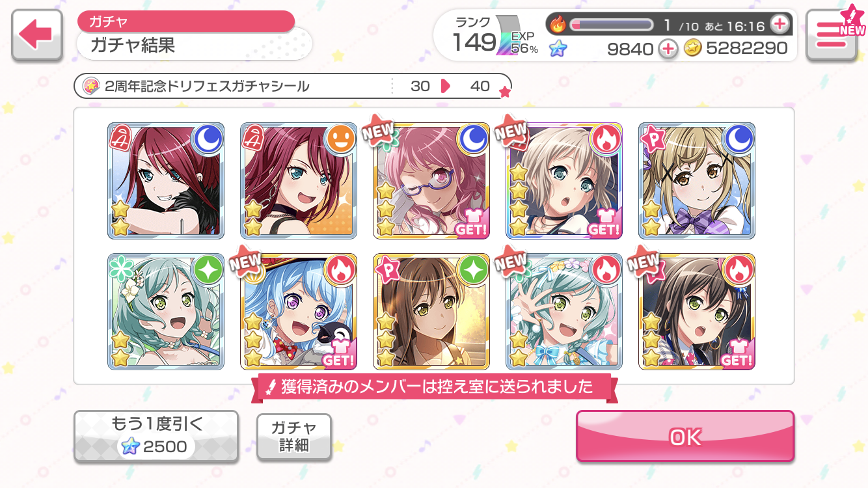The image size is (868, 488).
Task: Confirm results with the pink OK button
Action: tap(685, 437)
